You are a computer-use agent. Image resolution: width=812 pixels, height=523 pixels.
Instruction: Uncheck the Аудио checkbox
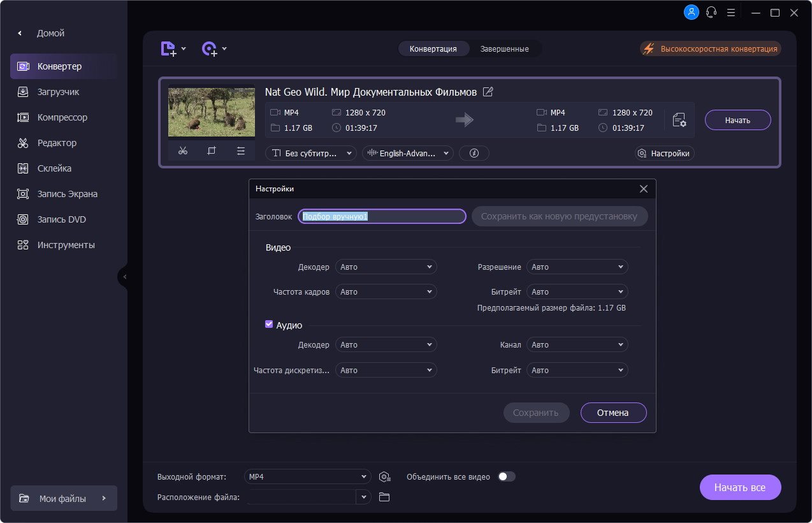(x=269, y=324)
